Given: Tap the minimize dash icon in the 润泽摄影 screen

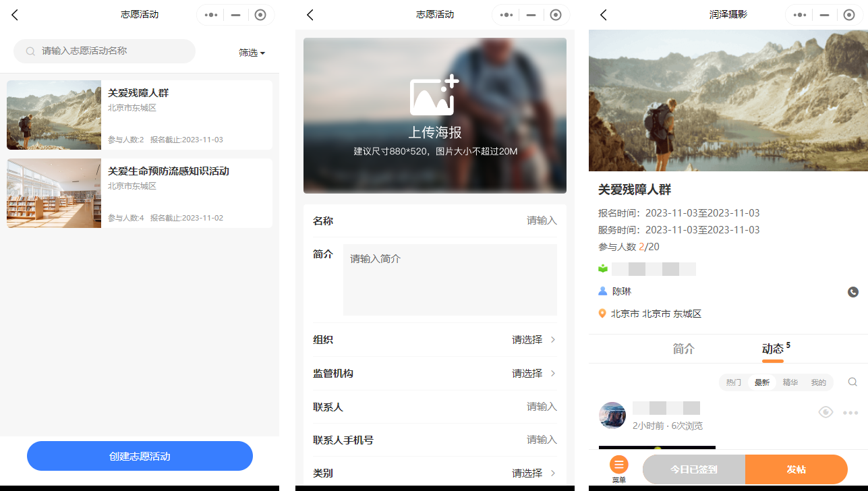Looking at the screenshot, I should coord(826,15).
